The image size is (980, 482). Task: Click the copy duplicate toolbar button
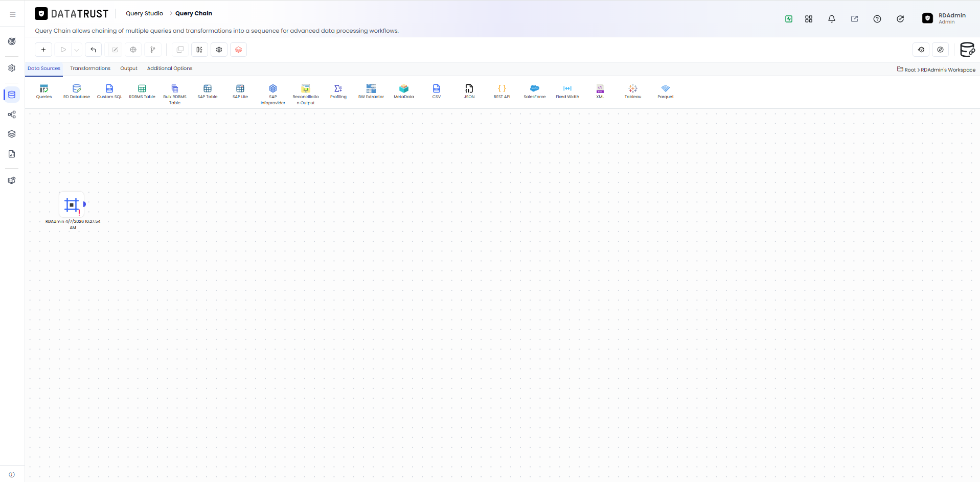[180, 50]
